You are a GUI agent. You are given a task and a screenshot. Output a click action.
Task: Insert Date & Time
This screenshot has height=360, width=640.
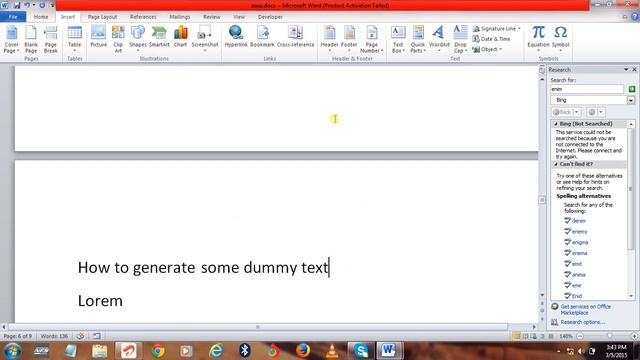pyautogui.click(x=491, y=39)
